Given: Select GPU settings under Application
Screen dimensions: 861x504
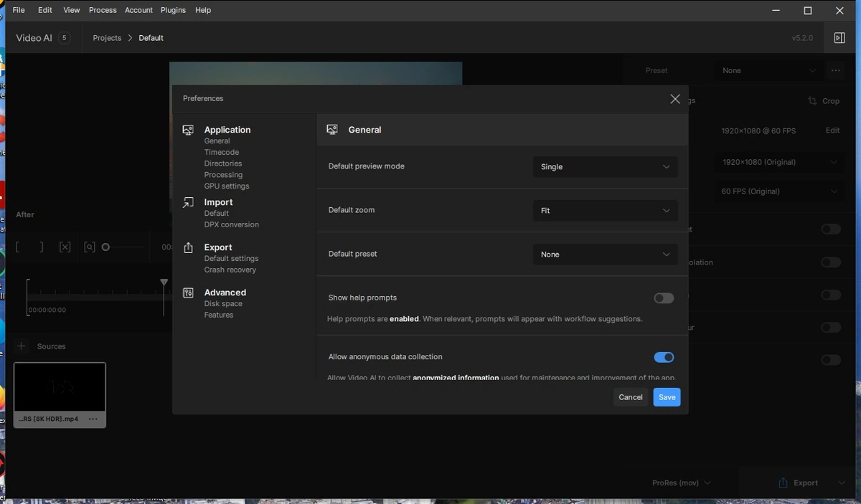Looking at the screenshot, I should coord(227,186).
